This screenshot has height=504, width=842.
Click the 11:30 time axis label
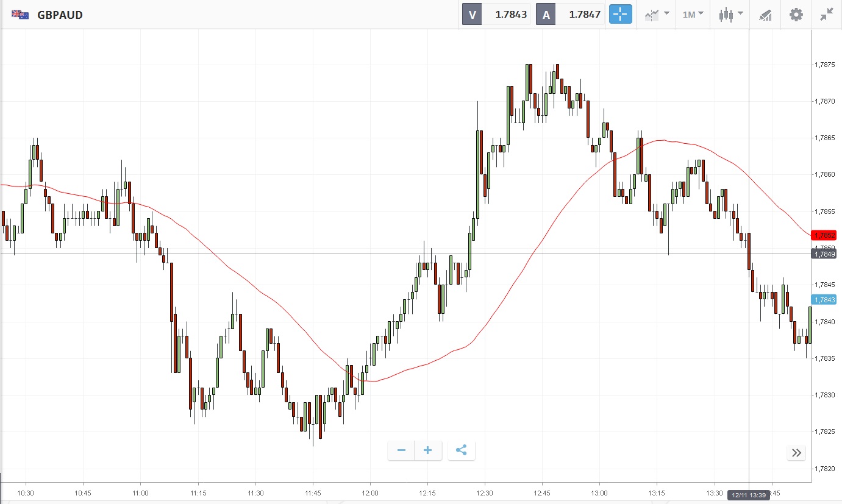tap(255, 492)
